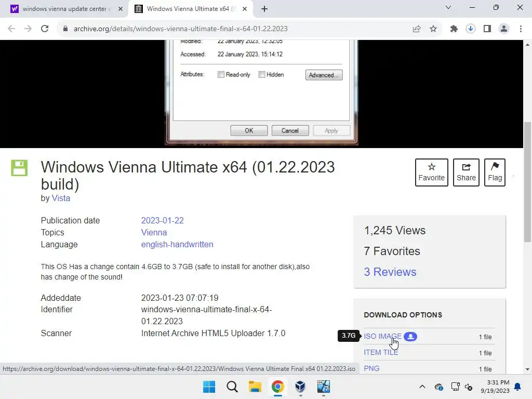Reload the archive.org page
The width and height of the screenshot is (532, 399).
pyautogui.click(x=45, y=29)
